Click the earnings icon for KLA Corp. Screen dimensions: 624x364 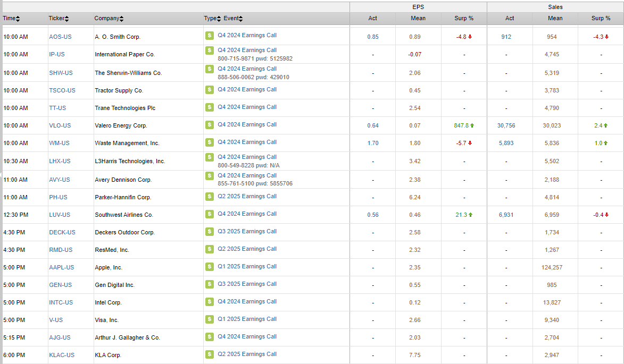click(x=209, y=354)
